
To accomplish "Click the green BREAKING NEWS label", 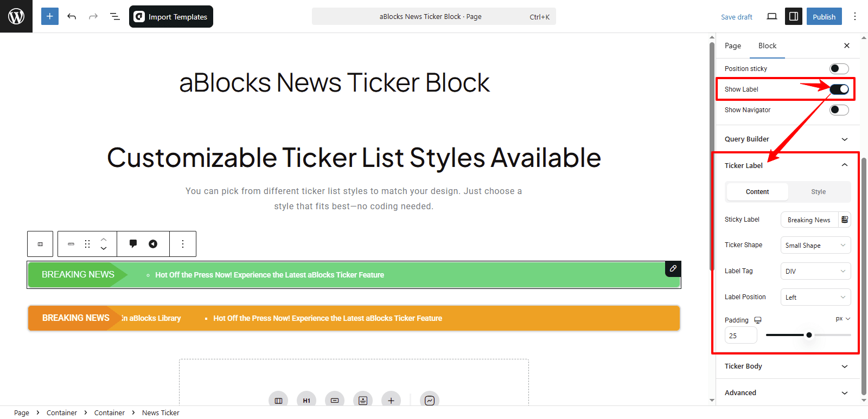I will (x=78, y=275).
